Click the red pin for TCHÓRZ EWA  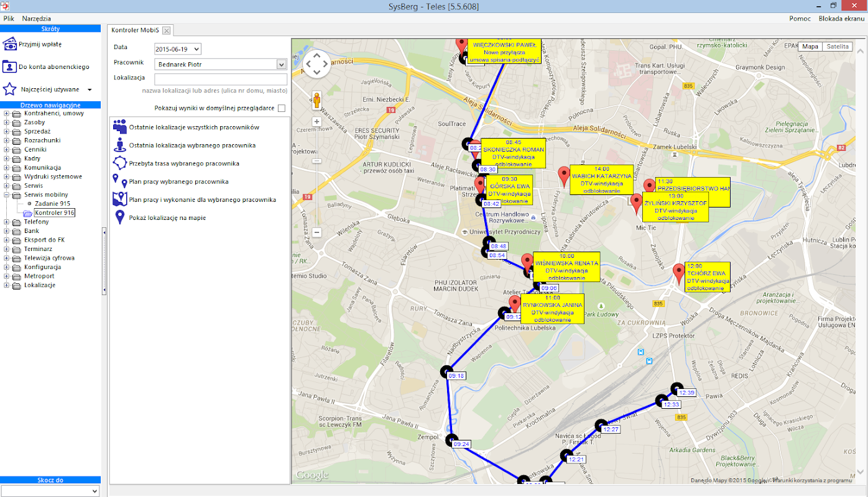pos(678,274)
